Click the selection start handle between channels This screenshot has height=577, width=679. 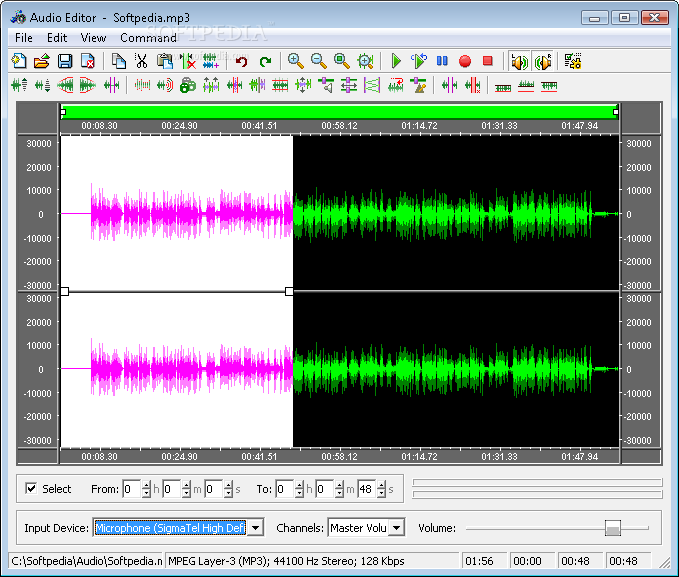pyautogui.click(x=65, y=292)
